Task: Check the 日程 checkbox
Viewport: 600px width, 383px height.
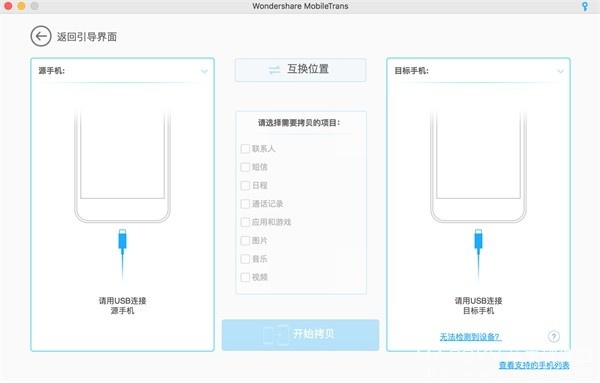Action: point(245,185)
